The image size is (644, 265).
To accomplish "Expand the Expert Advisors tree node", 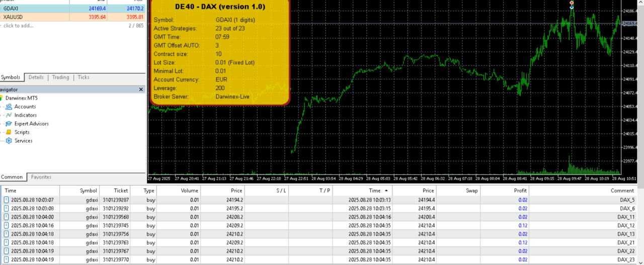I will 2,124.
